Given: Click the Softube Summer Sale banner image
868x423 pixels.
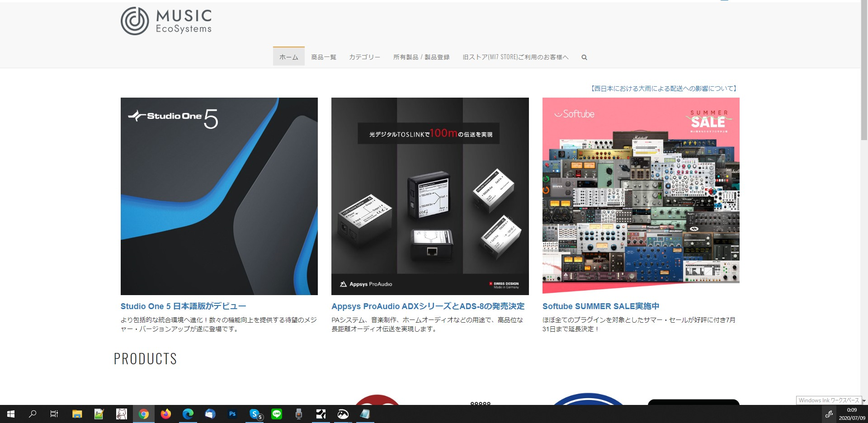Looking at the screenshot, I should (641, 196).
